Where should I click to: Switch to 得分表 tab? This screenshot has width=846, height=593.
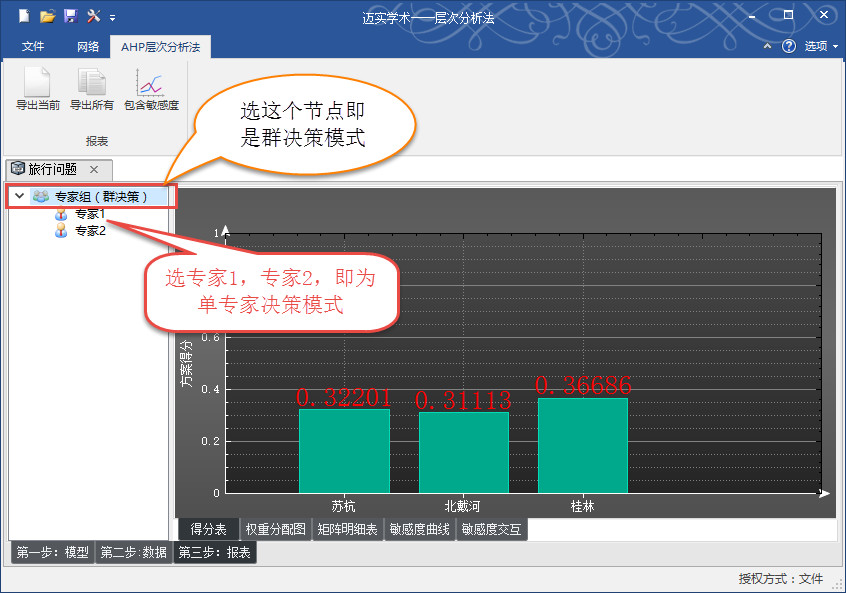pyautogui.click(x=208, y=529)
